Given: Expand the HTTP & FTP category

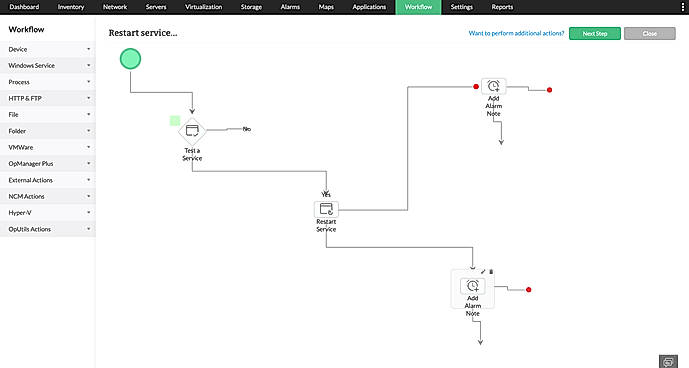Looking at the screenshot, I should click(48, 98).
